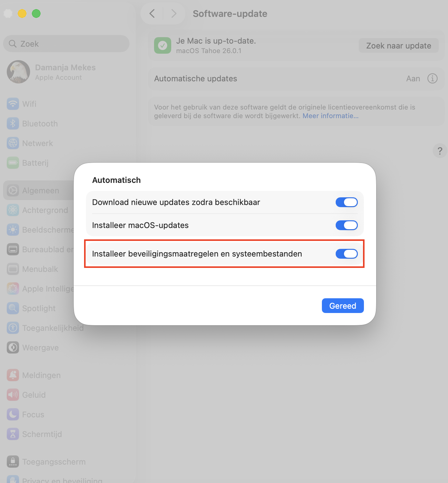Open Schermtijd settings
Image resolution: width=448 pixels, height=483 pixels.
(x=42, y=434)
